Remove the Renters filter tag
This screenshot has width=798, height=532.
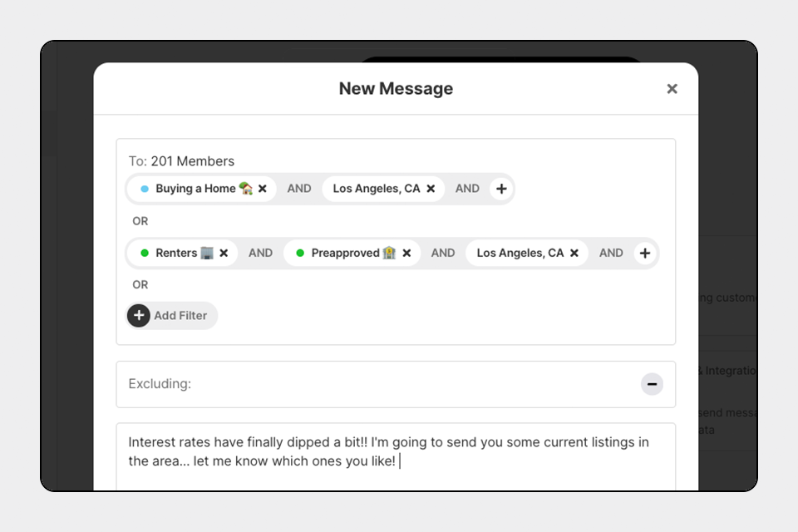pyautogui.click(x=224, y=253)
